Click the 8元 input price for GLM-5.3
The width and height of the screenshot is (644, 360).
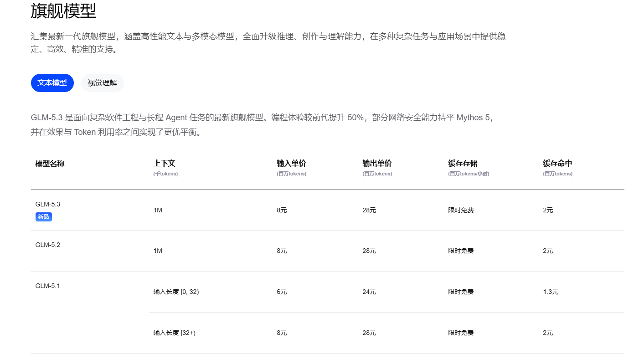coord(282,210)
